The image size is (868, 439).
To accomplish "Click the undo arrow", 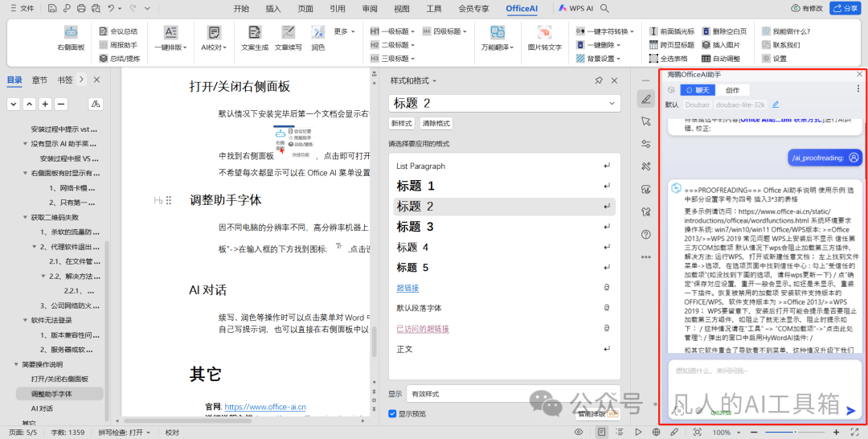I will 111,8.
